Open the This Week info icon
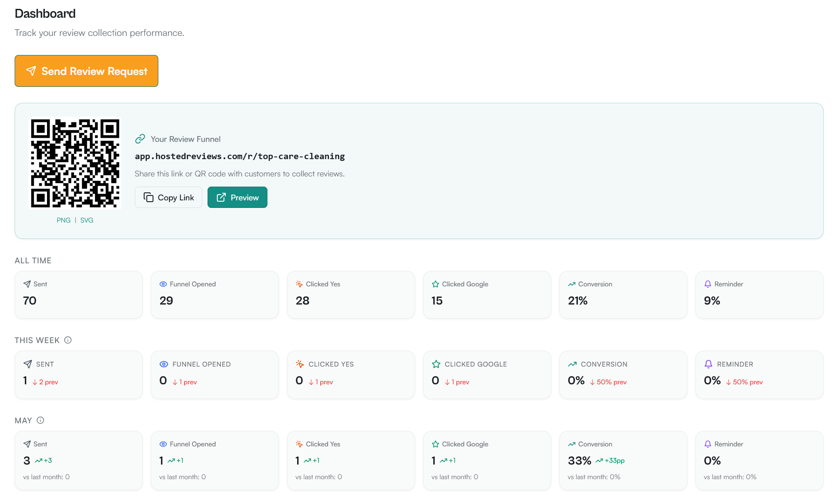Viewport: 832px width, 504px height. [68, 340]
